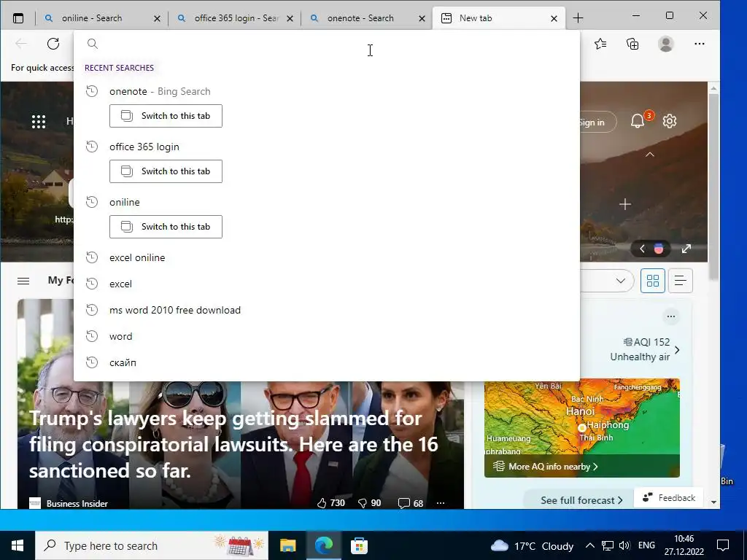The image size is (747, 560).
Task: Click Switch to this tab under oniline
Action: [166, 227]
